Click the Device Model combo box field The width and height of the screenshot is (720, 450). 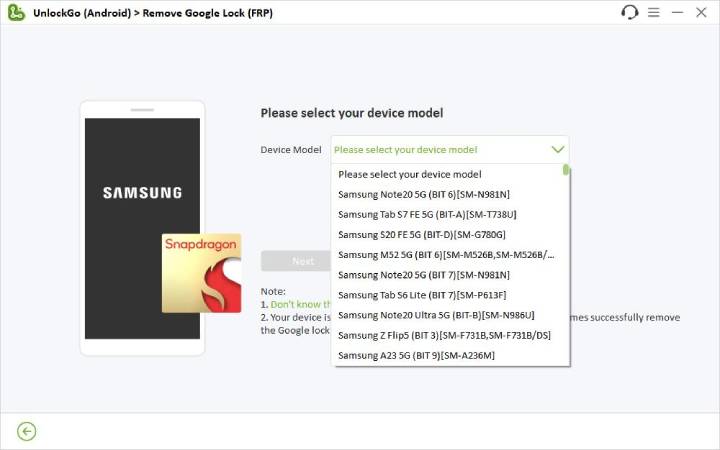click(450, 150)
